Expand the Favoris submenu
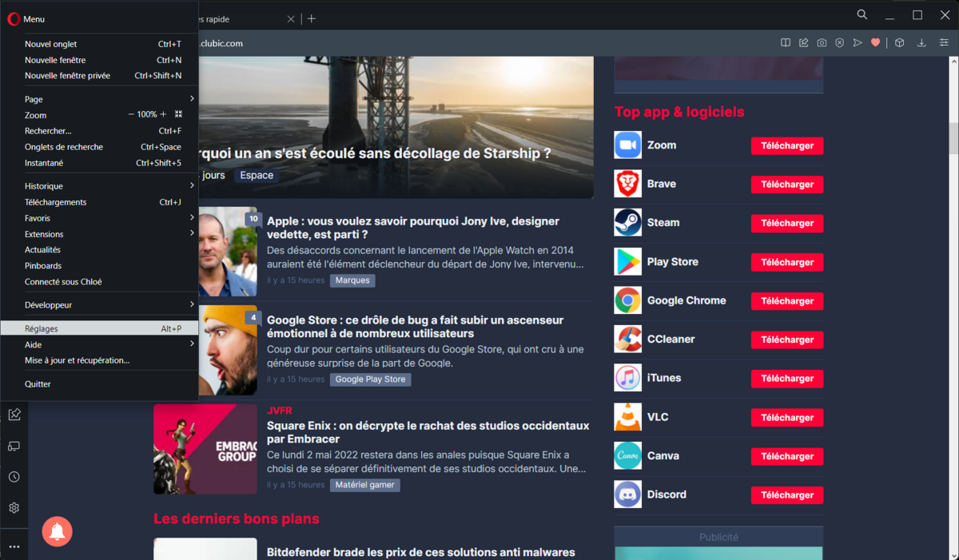Screen dimensions: 959x560 coord(99,218)
